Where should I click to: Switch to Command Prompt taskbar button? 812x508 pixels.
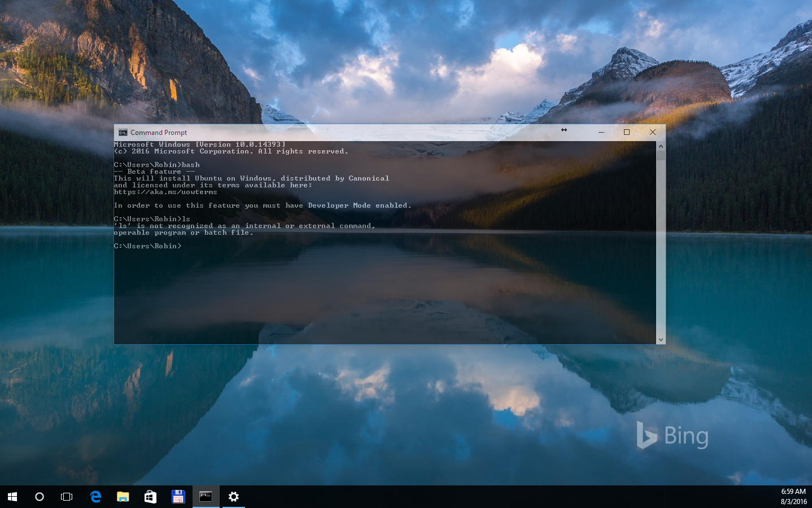click(206, 497)
